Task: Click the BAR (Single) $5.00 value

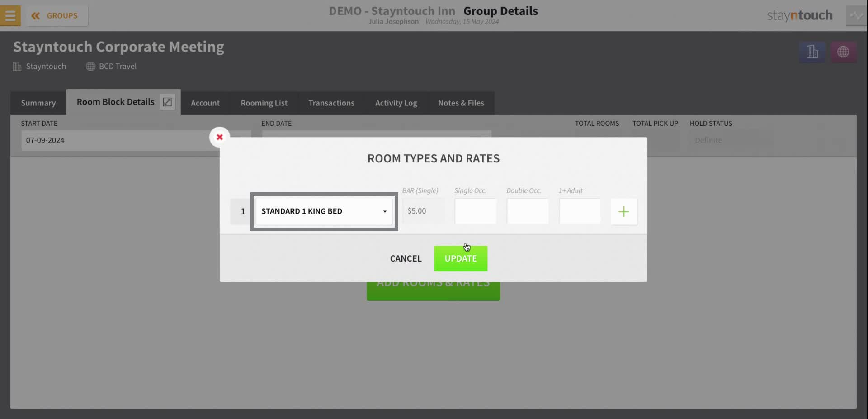Action: point(423,211)
